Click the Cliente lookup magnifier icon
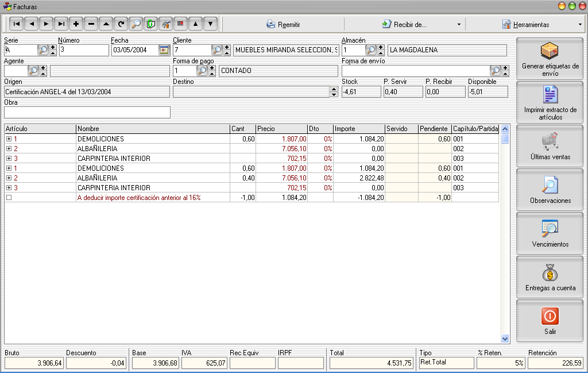588x373 pixels. (x=216, y=50)
